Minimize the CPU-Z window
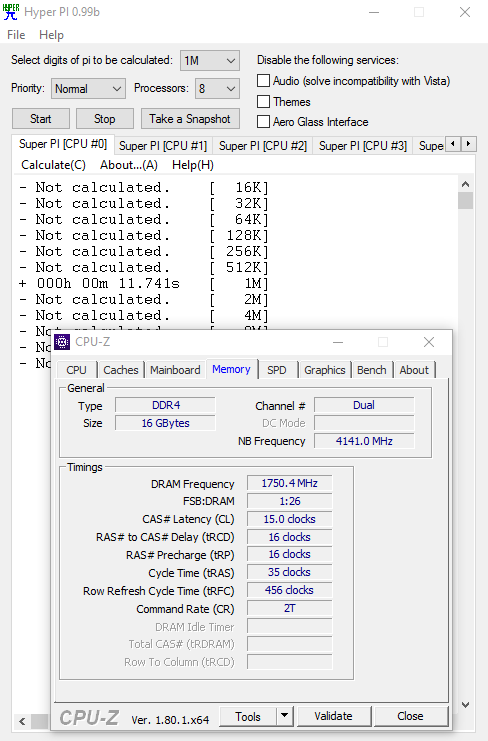Viewport: 488px width, 741px height. point(338,342)
